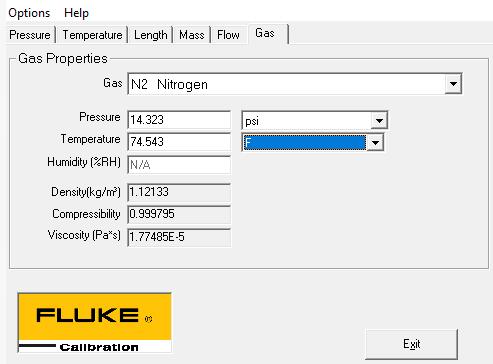This screenshot has height=364, width=493.
Task: Click the Temperature value input field
Action: click(x=179, y=142)
